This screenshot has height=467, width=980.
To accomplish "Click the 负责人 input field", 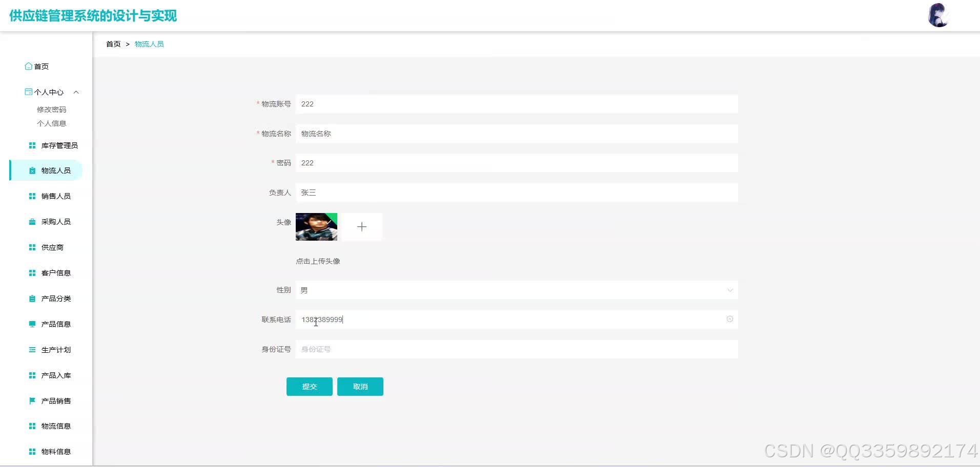I will click(517, 193).
